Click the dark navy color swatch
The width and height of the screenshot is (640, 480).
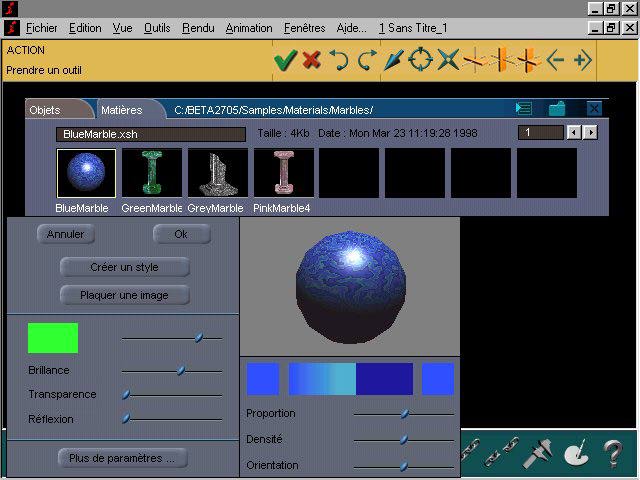(384, 379)
